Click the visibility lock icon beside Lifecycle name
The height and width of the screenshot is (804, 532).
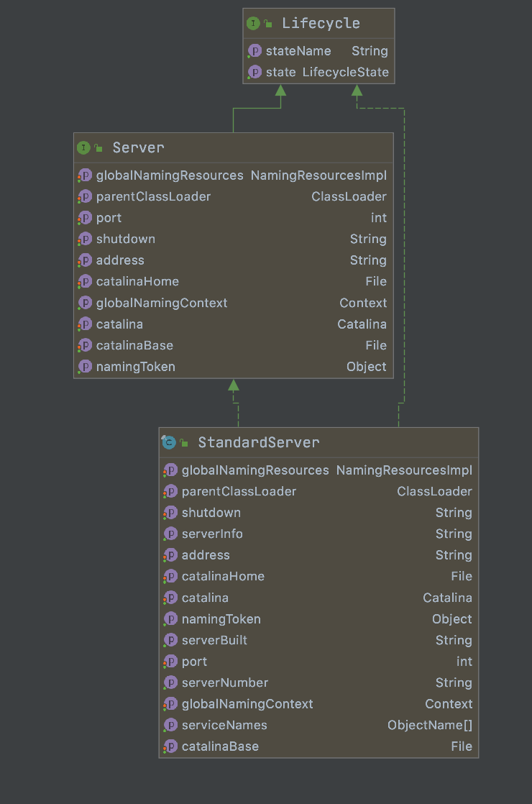tap(268, 24)
